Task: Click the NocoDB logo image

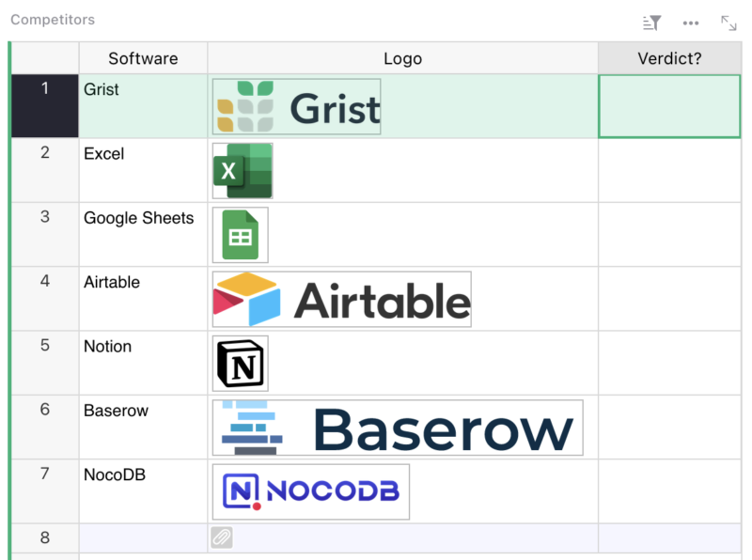Action: tap(310, 491)
